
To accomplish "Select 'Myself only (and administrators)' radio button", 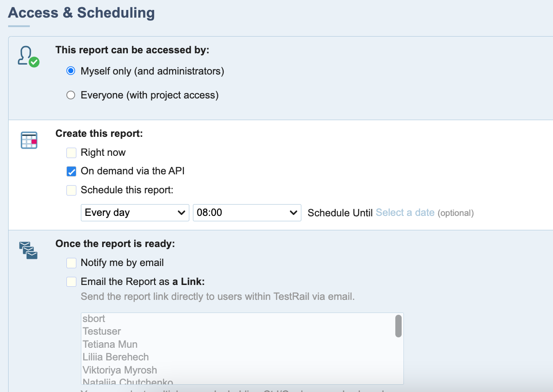I will [x=70, y=71].
